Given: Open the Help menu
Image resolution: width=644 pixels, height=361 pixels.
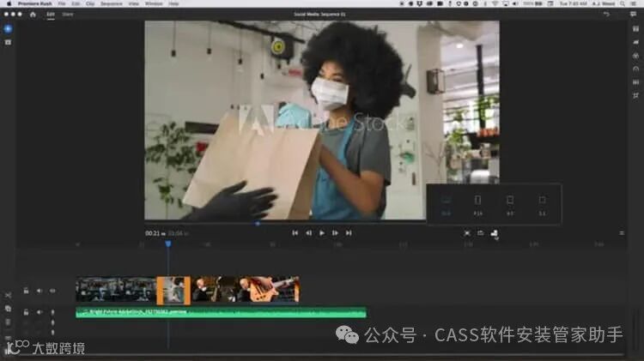Looking at the screenshot, I should 173,3.
